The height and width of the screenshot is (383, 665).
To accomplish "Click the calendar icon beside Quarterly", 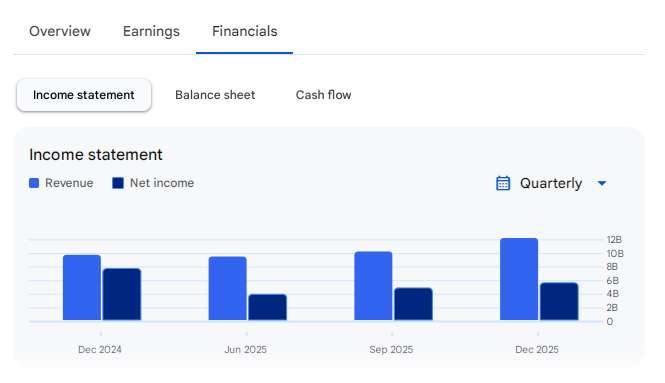I will pyautogui.click(x=503, y=183).
